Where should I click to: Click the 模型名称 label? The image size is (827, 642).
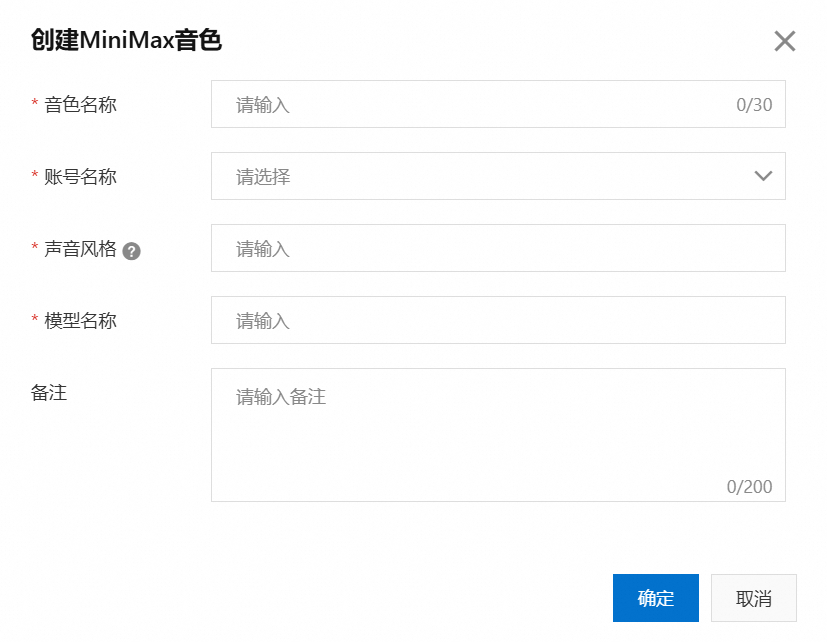pos(80,321)
